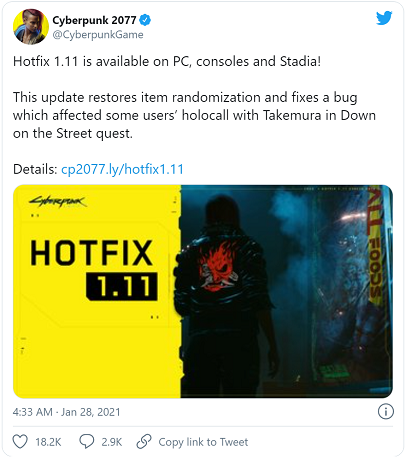
Task: Click the blue verified badge
Action: tap(145, 20)
